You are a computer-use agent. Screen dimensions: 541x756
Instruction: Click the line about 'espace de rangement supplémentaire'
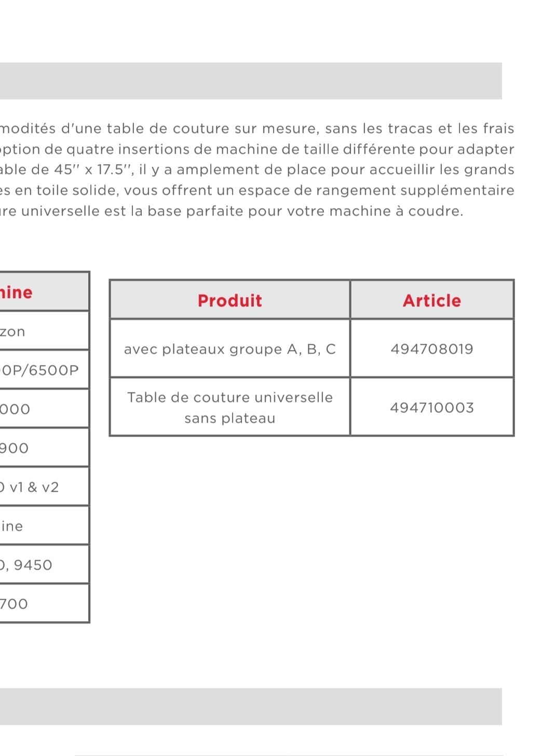coord(257,191)
